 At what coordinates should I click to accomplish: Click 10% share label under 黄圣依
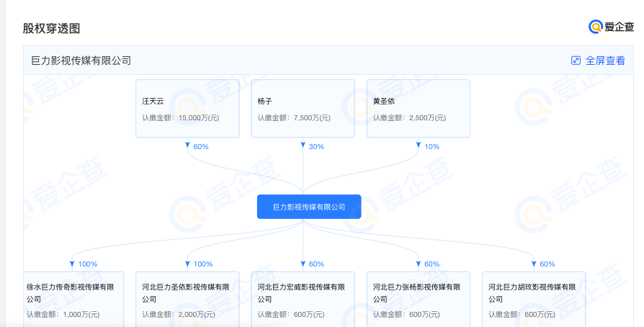tap(431, 147)
